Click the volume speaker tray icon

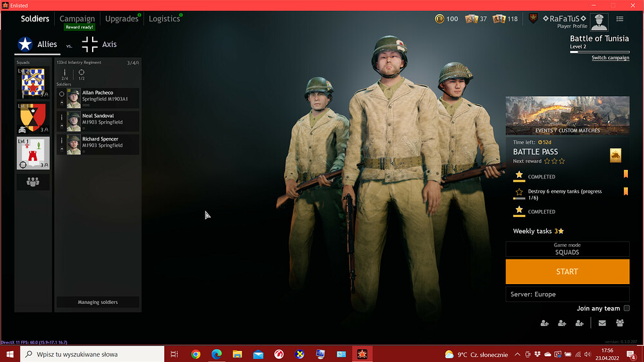click(587, 354)
